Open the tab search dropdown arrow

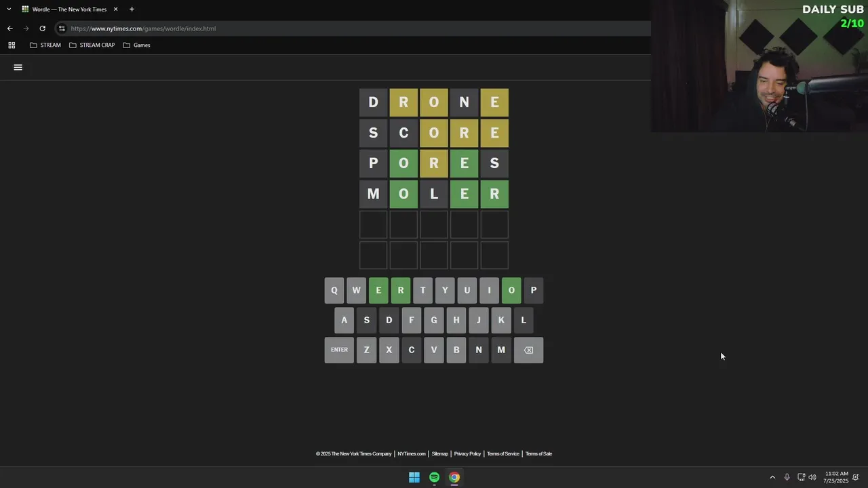(9, 9)
